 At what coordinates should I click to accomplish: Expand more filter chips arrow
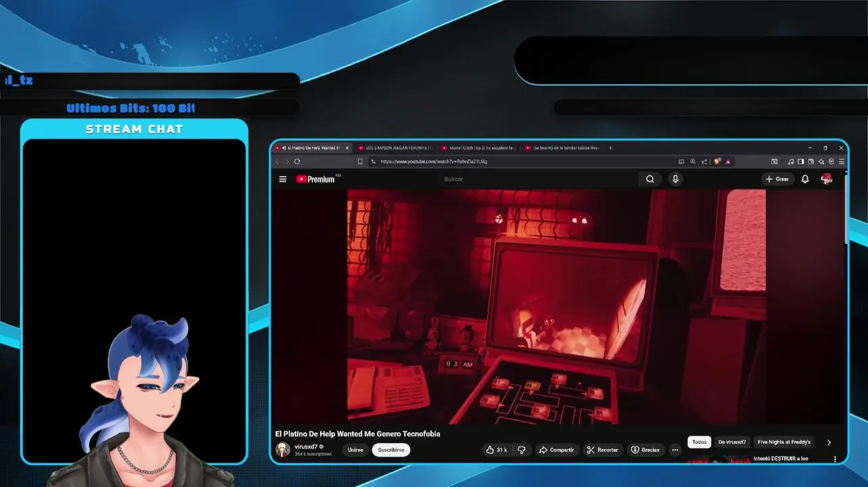829,442
